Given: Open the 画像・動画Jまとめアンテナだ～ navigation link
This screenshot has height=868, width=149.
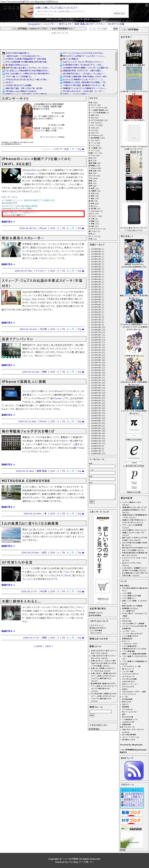Looking at the screenshot, I should coord(90,24).
